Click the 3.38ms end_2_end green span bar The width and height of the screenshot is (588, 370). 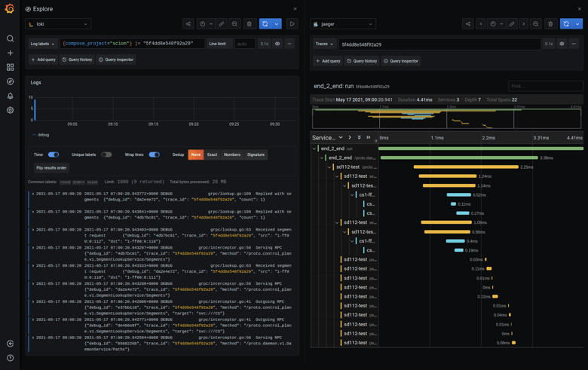coord(459,157)
